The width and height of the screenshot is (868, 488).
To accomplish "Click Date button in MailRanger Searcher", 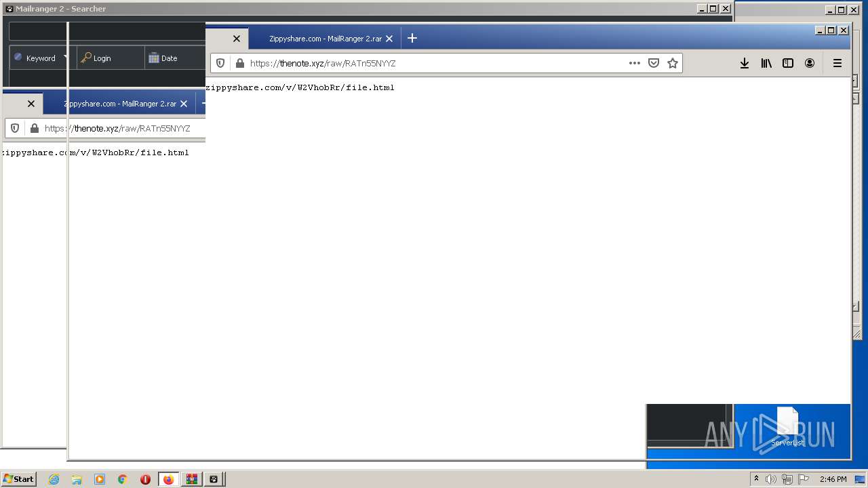I will (x=175, y=58).
